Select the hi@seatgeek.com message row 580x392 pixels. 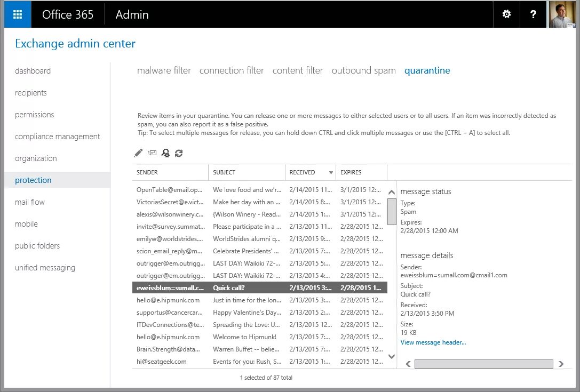click(260, 361)
